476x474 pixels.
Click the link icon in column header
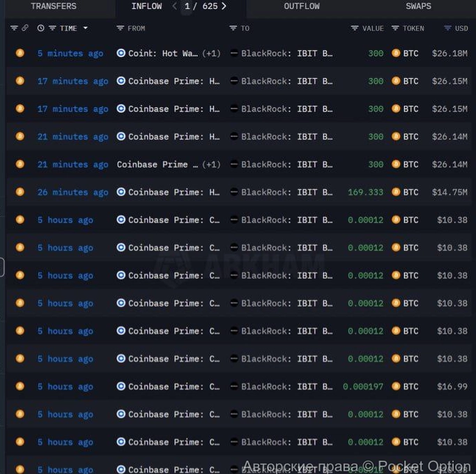coord(25,29)
